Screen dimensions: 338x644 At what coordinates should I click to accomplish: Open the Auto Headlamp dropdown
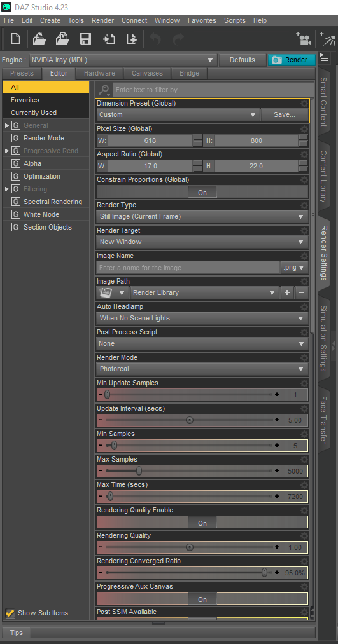202,319
